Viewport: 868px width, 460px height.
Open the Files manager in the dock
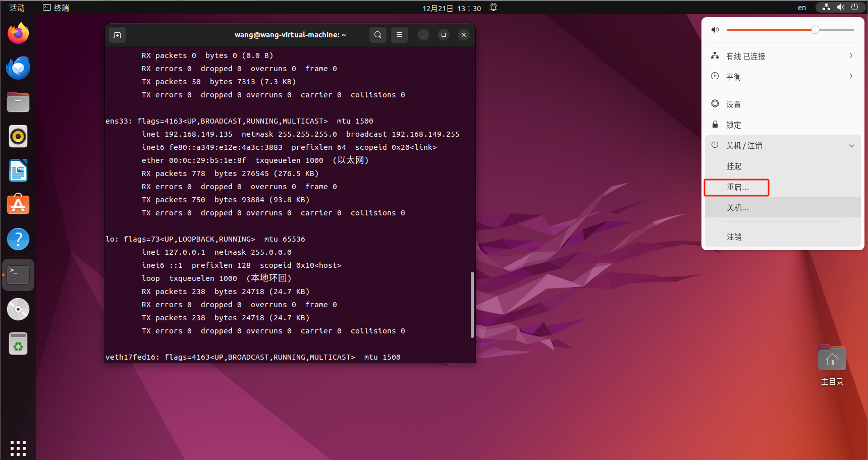pos(18,102)
